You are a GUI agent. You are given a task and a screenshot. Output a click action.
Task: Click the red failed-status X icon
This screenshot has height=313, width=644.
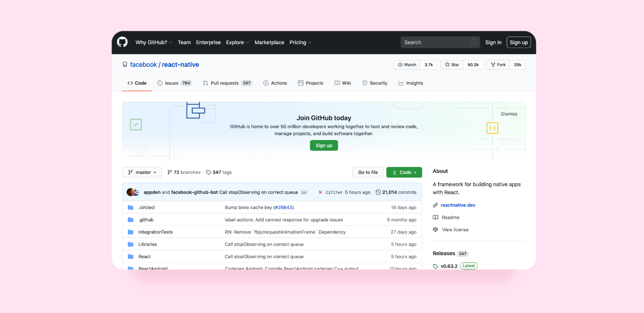(320, 192)
